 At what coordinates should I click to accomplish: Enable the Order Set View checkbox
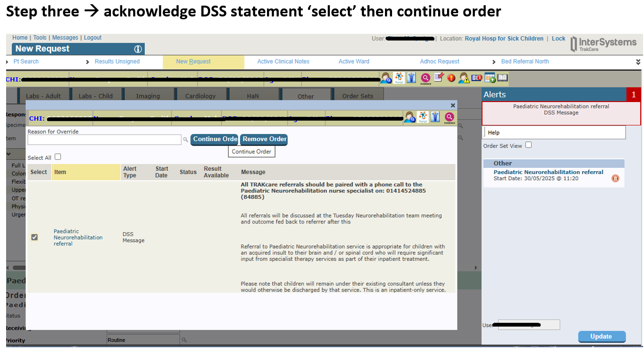click(x=528, y=145)
